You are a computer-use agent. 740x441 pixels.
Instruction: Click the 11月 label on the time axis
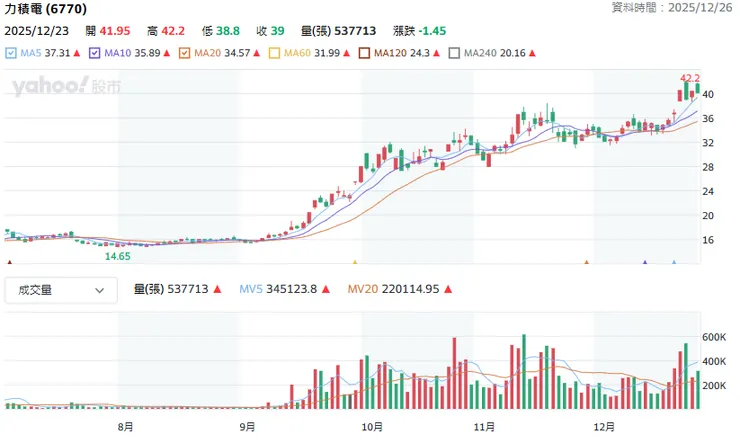[484, 427]
